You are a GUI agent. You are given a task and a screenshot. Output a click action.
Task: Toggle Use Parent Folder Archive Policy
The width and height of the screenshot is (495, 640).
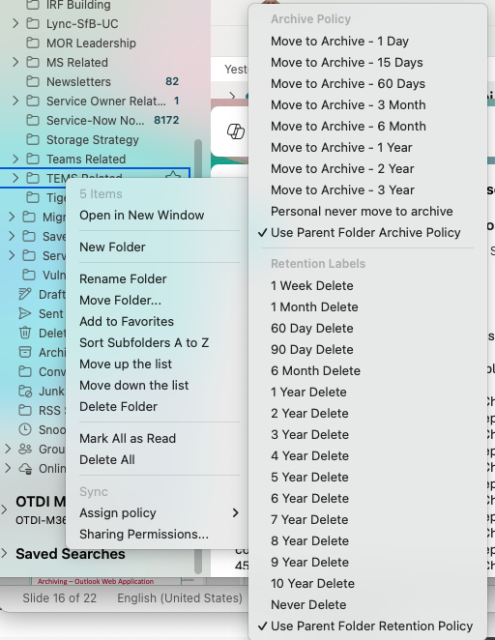pos(366,232)
